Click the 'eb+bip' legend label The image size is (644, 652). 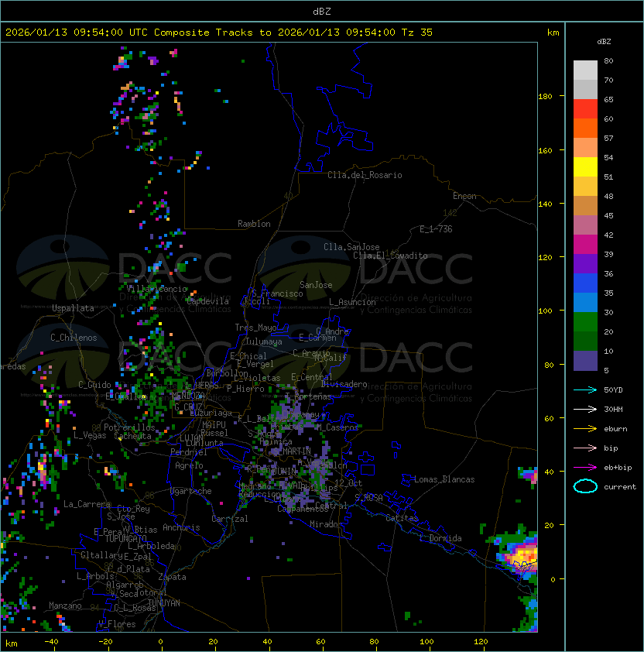tap(618, 468)
